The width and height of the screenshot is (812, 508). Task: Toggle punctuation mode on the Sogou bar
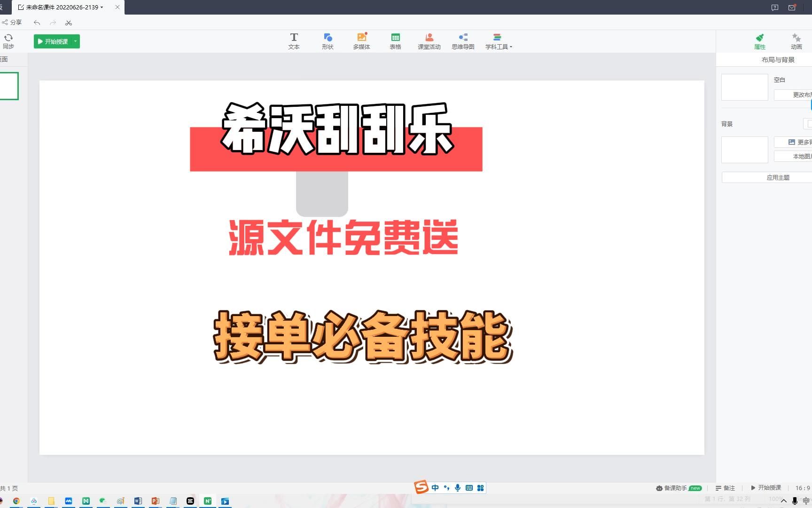[x=446, y=488]
